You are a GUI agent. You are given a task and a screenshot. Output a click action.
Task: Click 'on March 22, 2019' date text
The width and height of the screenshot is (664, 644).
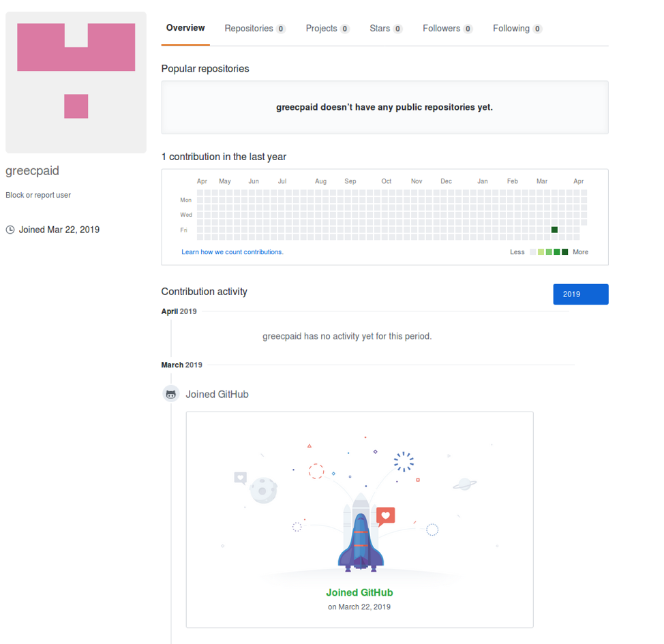[x=359, y=607]
